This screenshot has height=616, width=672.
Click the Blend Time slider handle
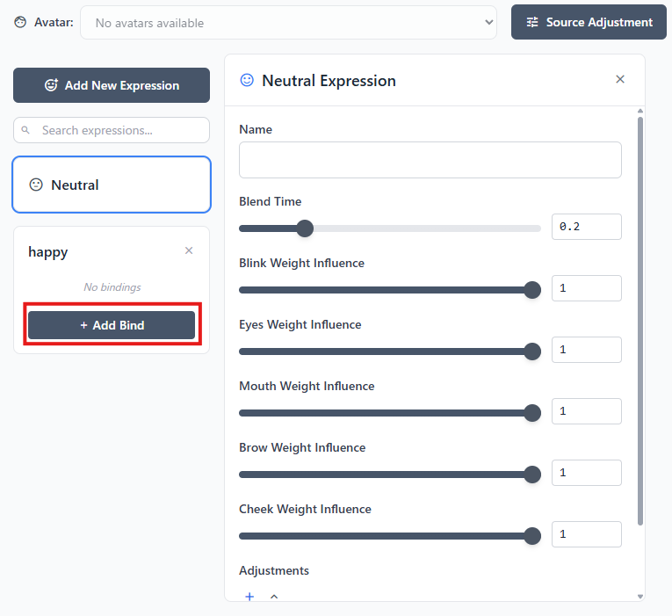(305, 228)
